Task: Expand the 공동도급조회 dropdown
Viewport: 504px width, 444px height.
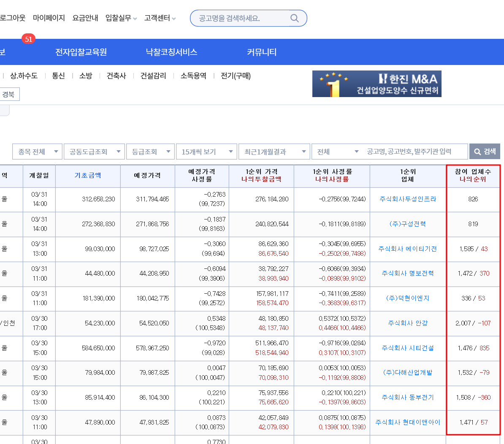Action: pyautogui.click(x=95, y=152)
